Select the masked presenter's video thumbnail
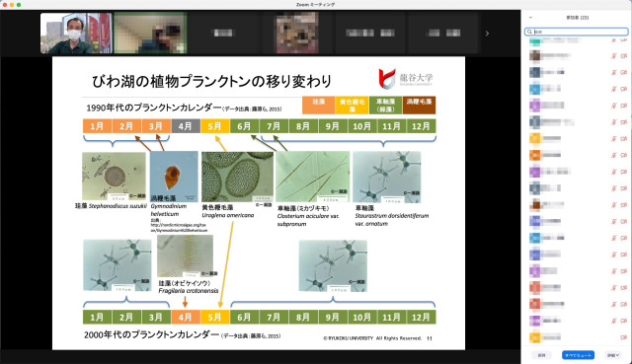Screen dimensions: 632x364 click(76, 33)
